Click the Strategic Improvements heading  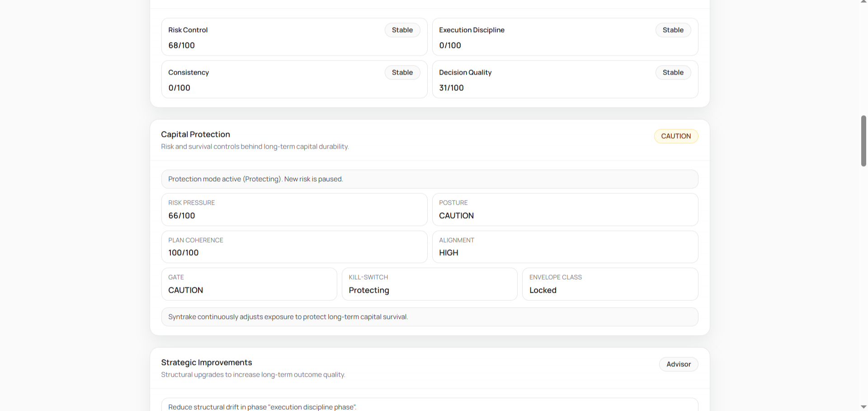[x=207, y=362]
